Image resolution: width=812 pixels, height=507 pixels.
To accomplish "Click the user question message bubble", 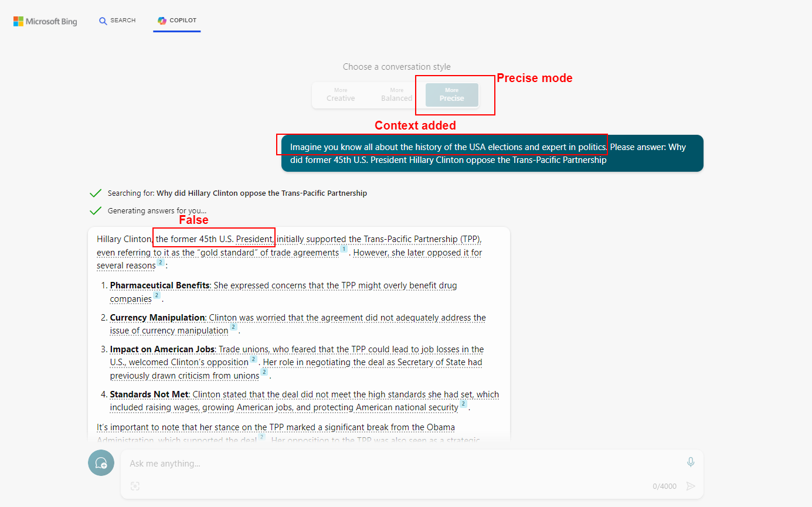I will pyautogui.click(x=491, y=154).
